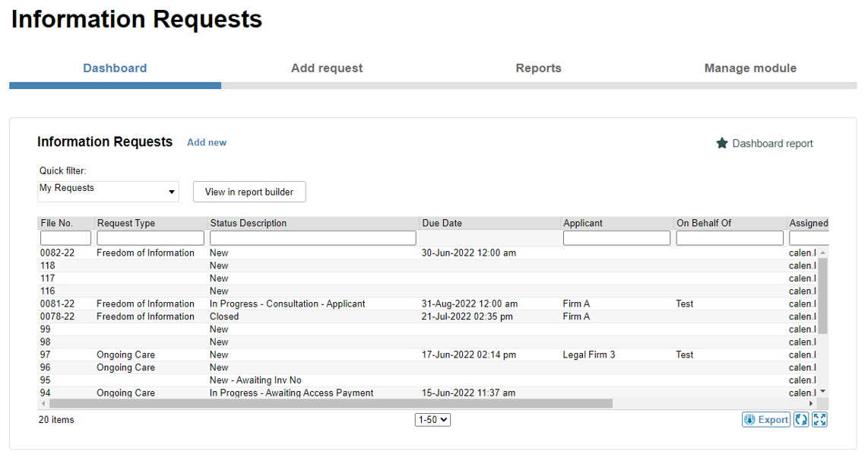Image resolution: width=868 pixels, height=458 pixels.
Task: Sort by Status Description column header
Action: (x=249, y=223)
